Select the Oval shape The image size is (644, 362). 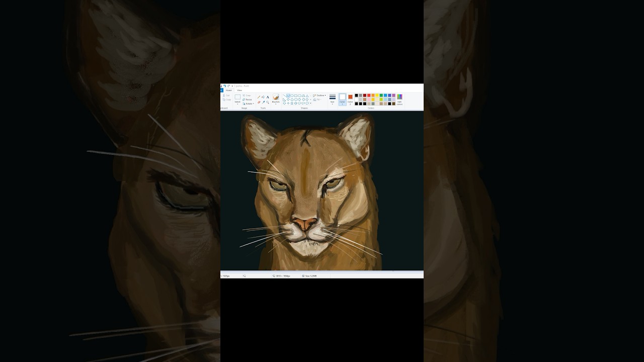click(x=292, y=96)
